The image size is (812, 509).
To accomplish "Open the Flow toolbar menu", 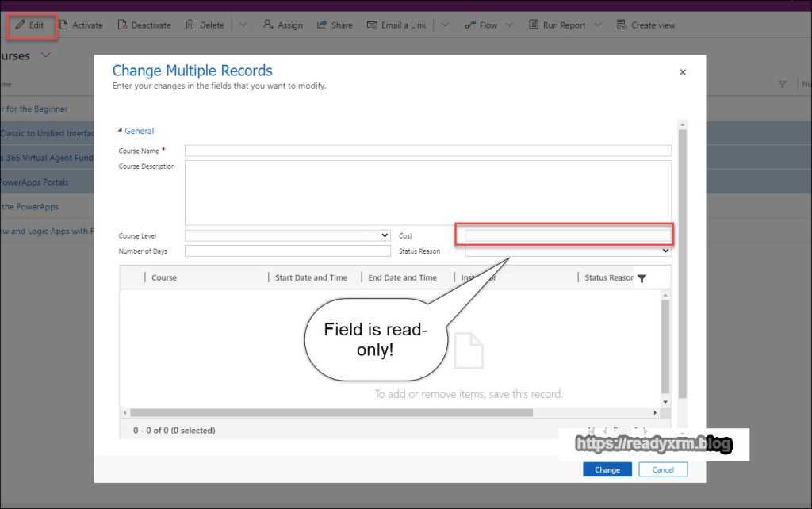I will pyautogui.click(x=481, y=25).
